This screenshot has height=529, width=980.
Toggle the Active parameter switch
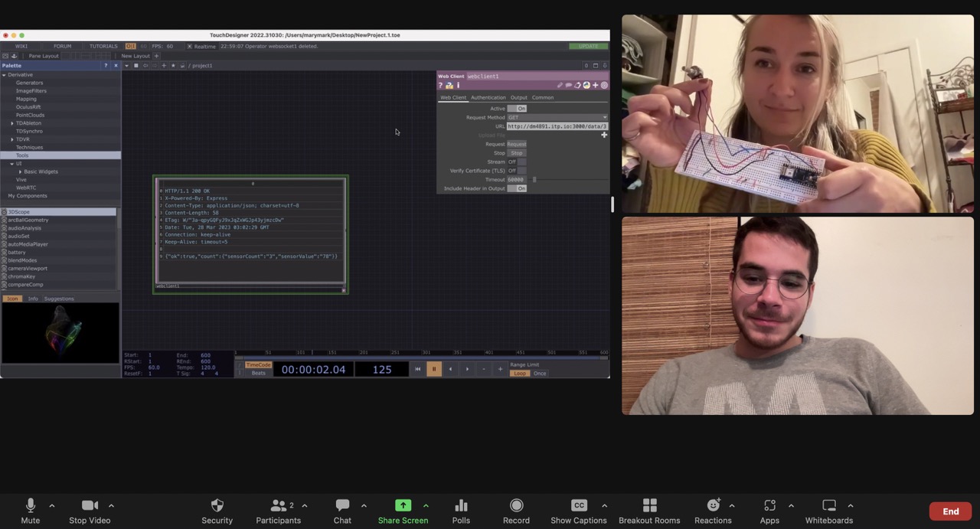[517, 109]
